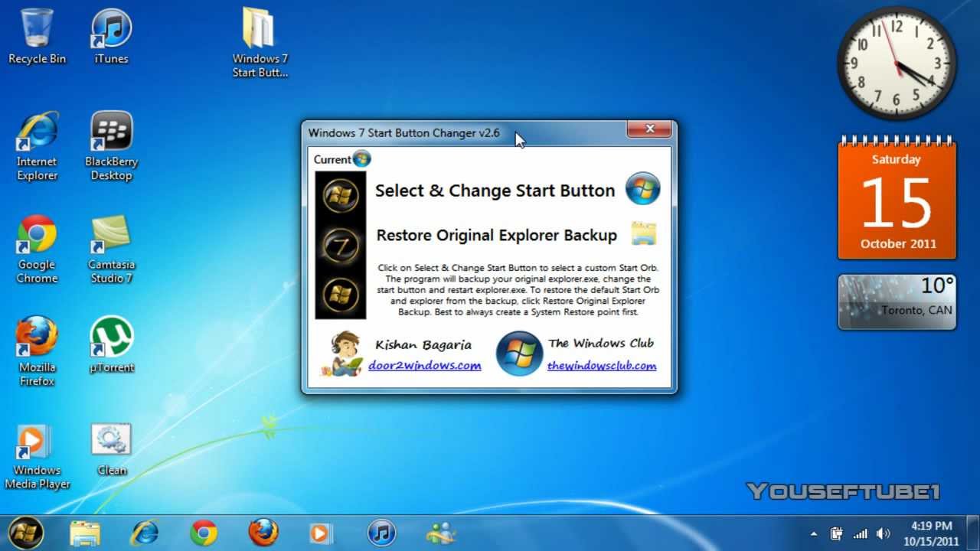Click the Select & Change Start Button option

[494, 190]
